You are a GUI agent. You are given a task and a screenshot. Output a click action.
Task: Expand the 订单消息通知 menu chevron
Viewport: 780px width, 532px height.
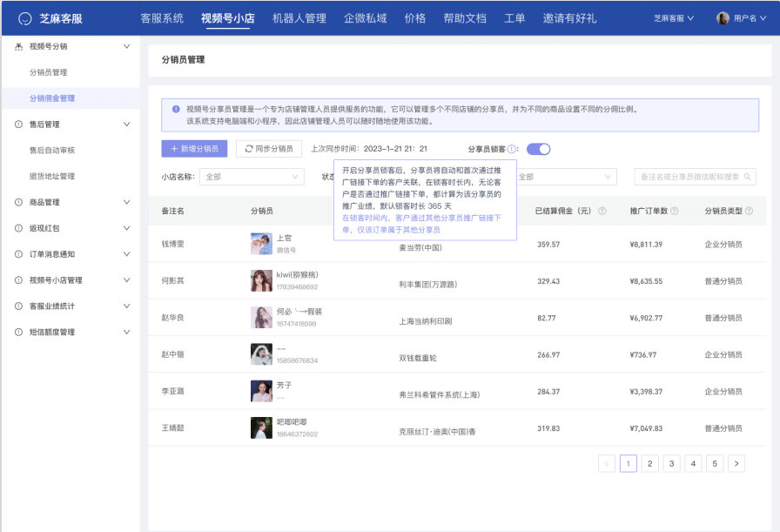[127, 254]
